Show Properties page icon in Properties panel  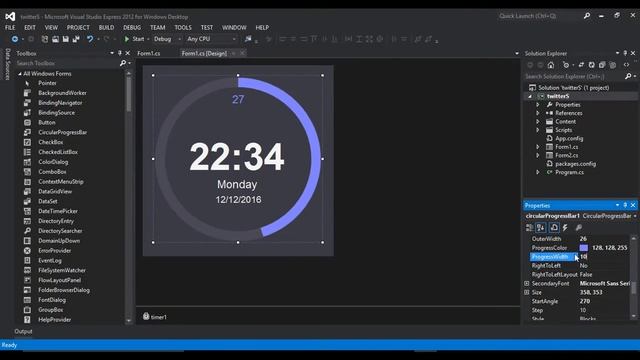pyautogui.click(x=554, y=227)
